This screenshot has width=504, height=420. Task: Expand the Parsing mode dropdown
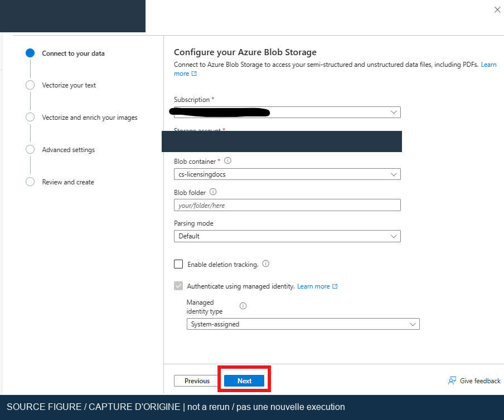coord(287,236)
